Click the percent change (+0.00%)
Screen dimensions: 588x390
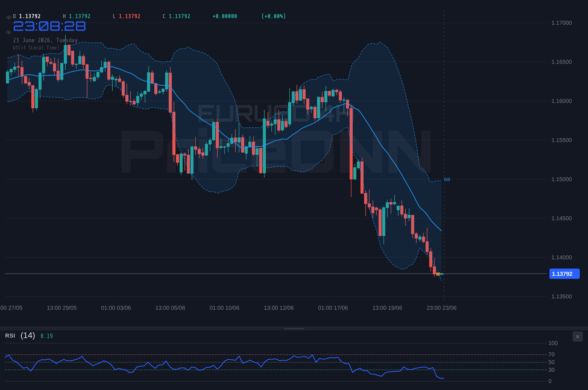[274, 16]
